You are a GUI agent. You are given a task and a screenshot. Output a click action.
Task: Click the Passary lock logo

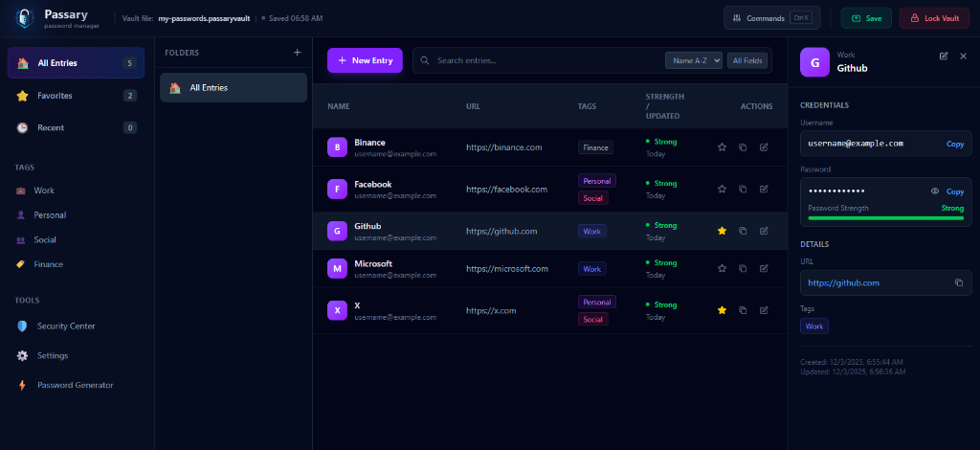pos(24,18)
